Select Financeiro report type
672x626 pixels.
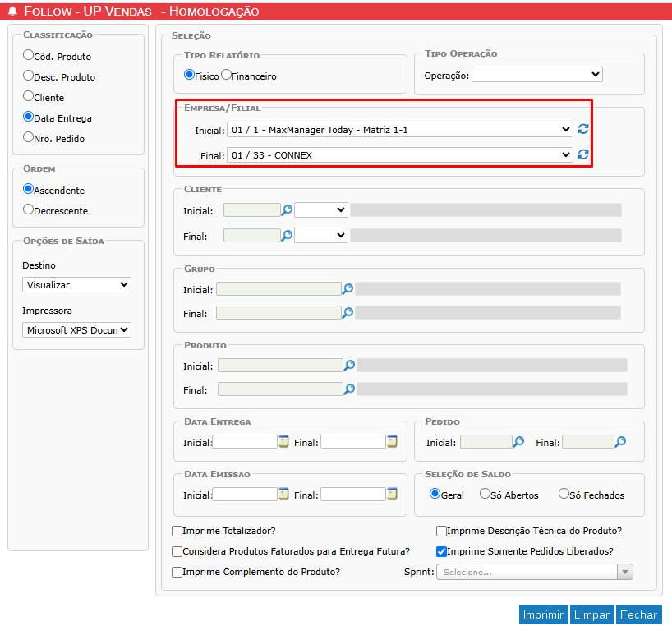226,76
